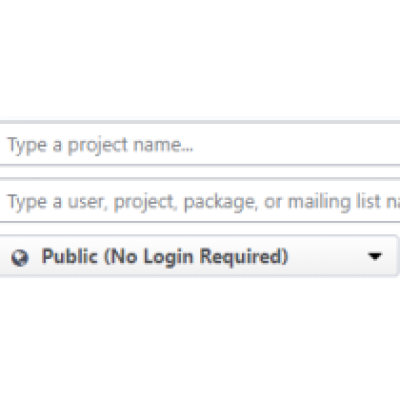Click the globe icon beside Public
Image resolution: width=400 pixels, height=400 pixels.
[20, 258]
